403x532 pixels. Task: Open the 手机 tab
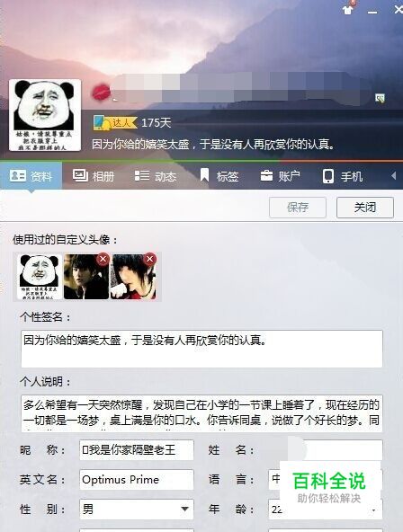tap(342, 176)
